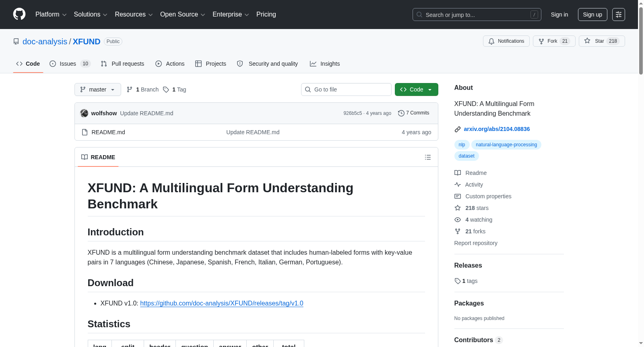Focus the Go to file input

click(x=346, y=89)
